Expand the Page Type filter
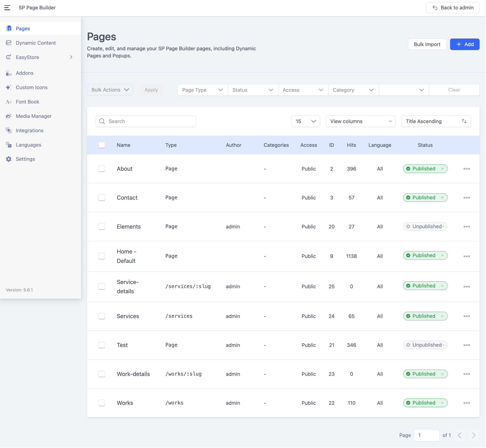 tap(202, 90)
